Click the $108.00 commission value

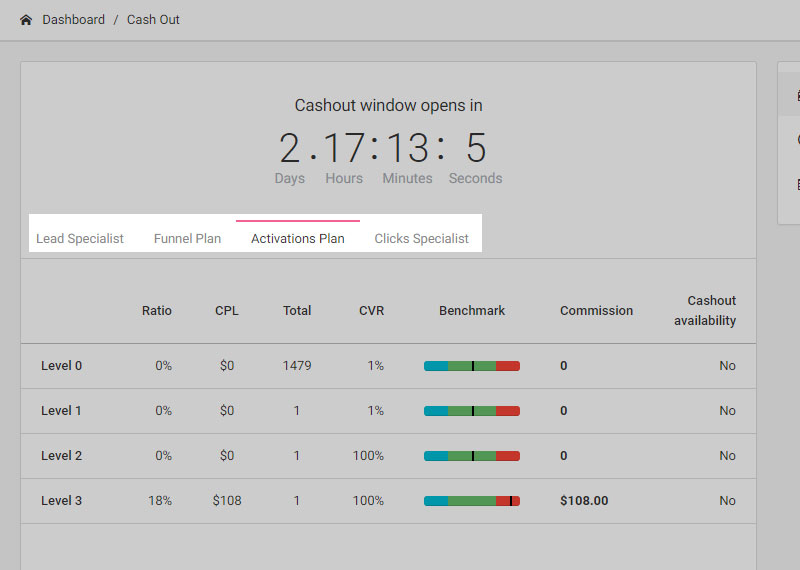click(584, 501)
